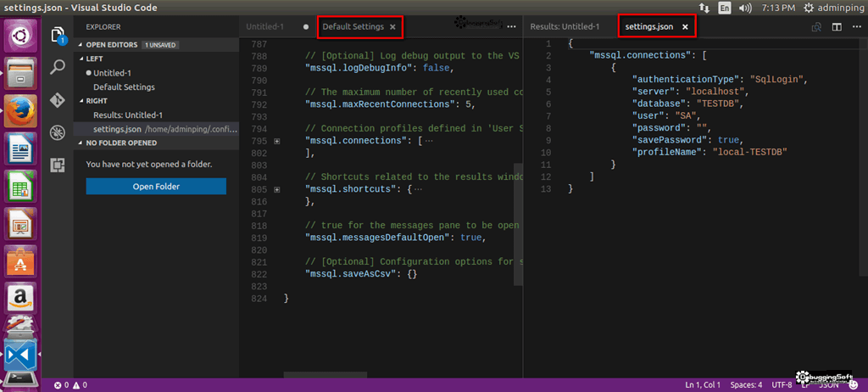This screenshot has height=392, width=868.
Task: Open the Explorer view in activity bar
Action: [58, 36]
